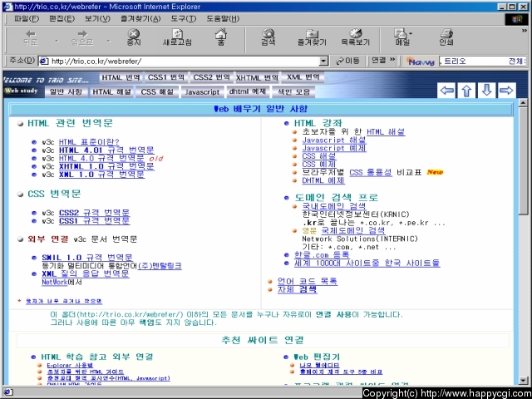Click the up arrow navigation icon on page

point(466,91)
